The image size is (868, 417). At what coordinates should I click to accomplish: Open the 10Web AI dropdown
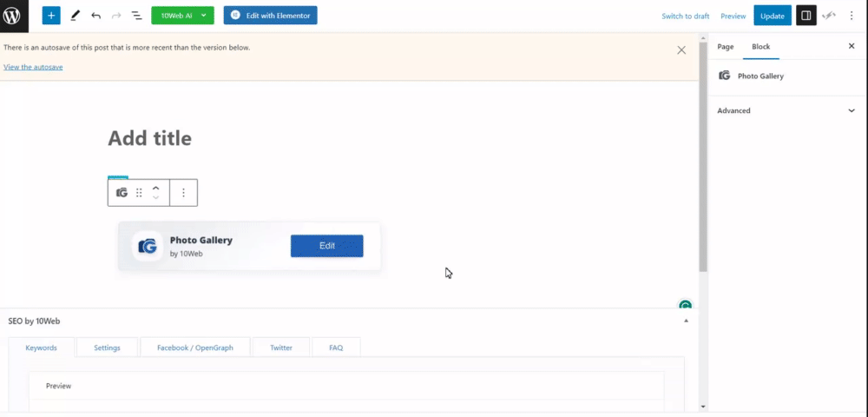182,16
